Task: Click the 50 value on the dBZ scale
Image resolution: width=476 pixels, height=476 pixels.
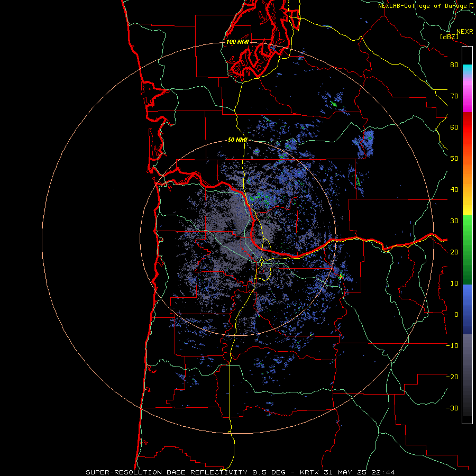Action: [x=454, y=159]
